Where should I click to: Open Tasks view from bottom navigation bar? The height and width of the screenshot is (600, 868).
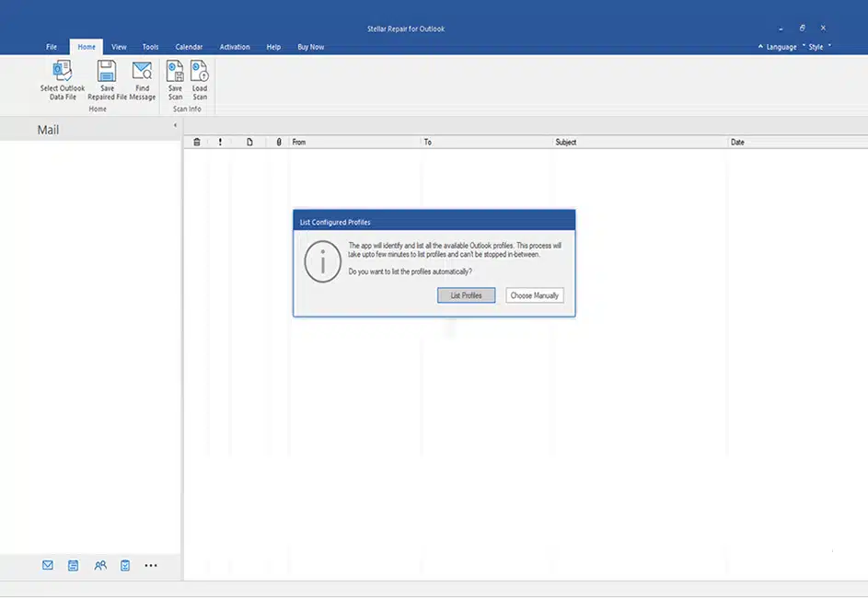pyautogui.click(x=124, y=565)
